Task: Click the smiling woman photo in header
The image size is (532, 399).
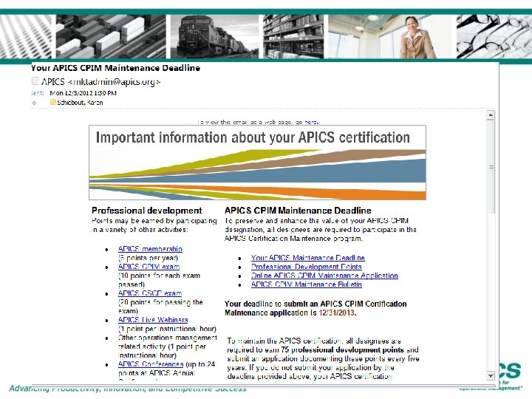Action: (x=390, y=37)
